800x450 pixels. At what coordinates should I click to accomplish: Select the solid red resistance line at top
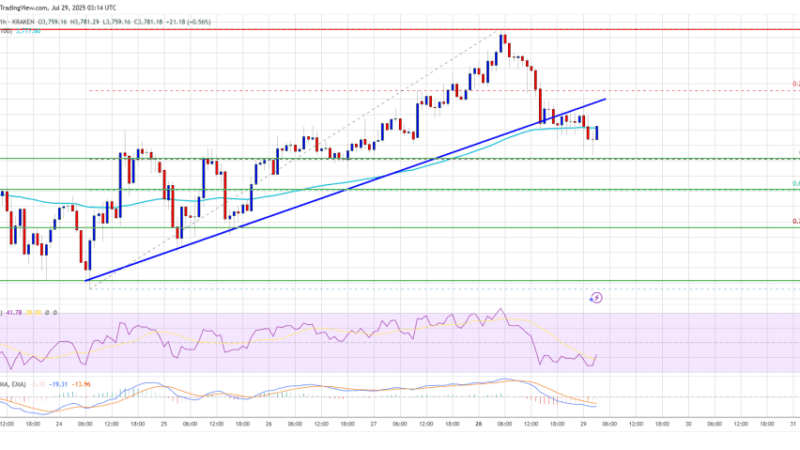pos(400,30)
